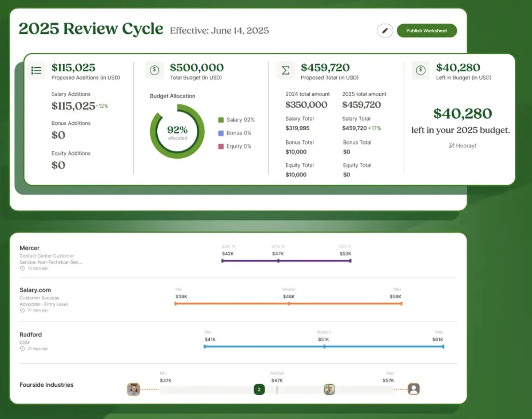The width and height of the screenshot is (532, 419).
Task: Click the 92% allocated donut chart
Action: [177, 132]
